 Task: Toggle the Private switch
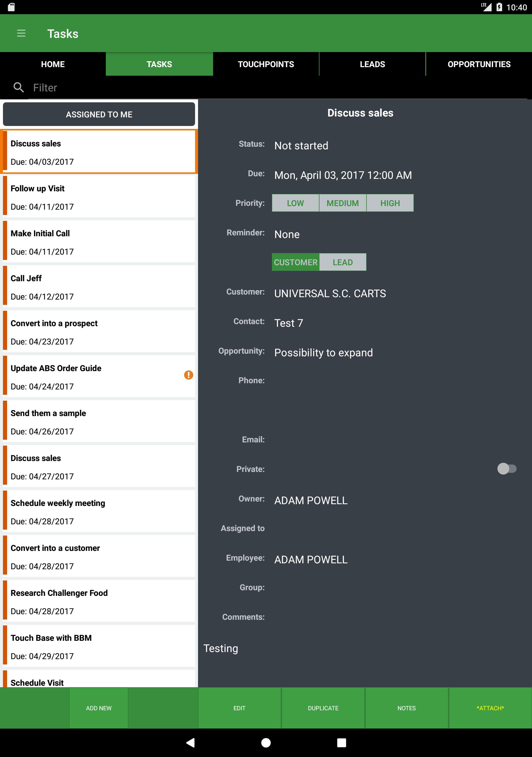point(506,468)
